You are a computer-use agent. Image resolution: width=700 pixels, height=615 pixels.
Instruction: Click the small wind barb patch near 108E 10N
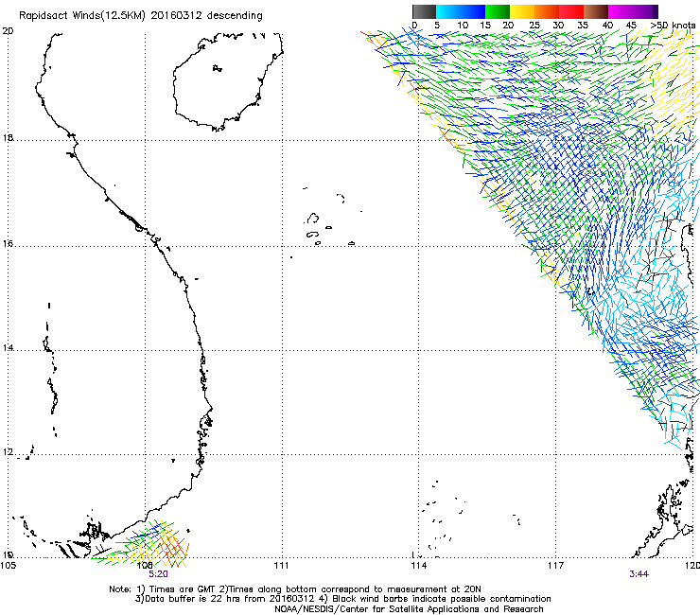(140, 543)
